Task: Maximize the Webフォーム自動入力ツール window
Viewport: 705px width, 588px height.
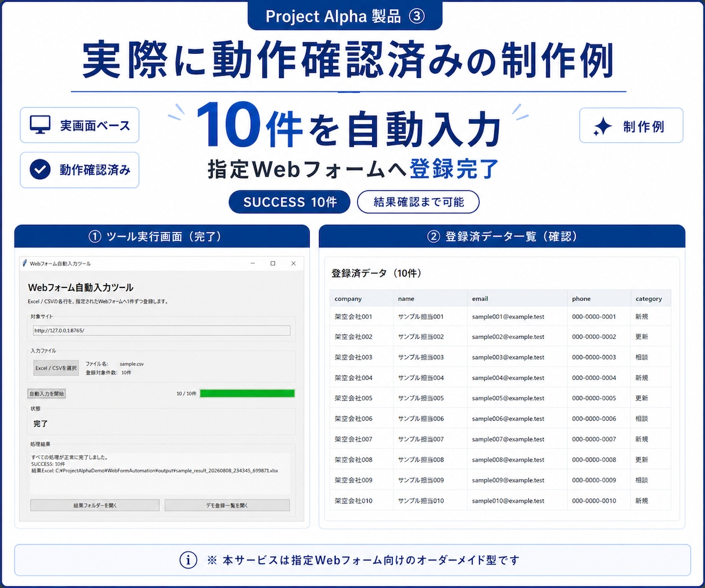Action: click(x=273, y=264)
